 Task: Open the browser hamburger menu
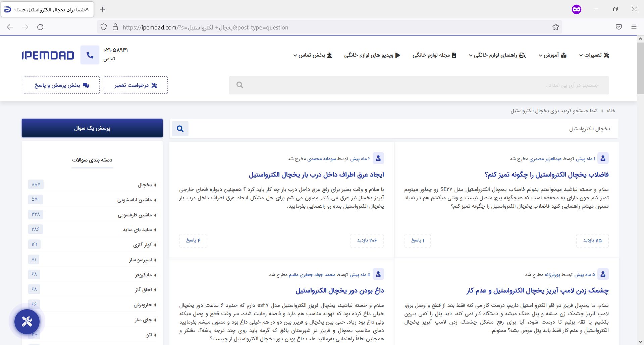pyautogui.click(x=634, y=27)
